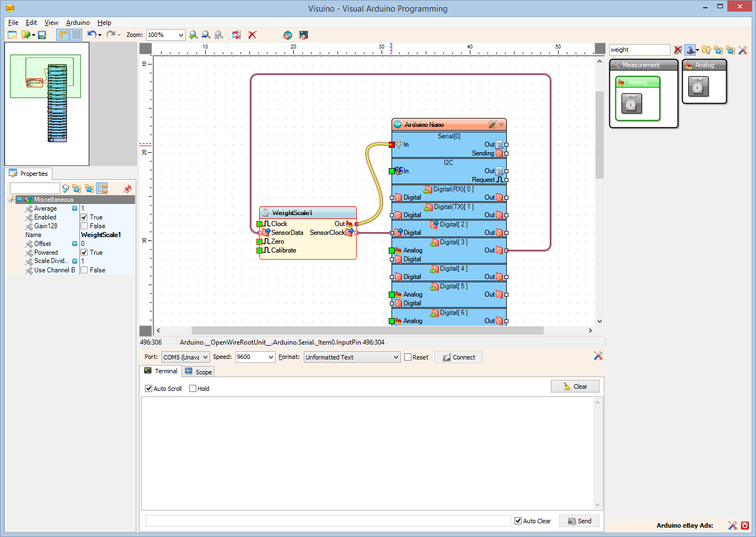Select weight scale component in standalone Analog group
This screenshot has width=756, height=537.
click(x=698, y=86)
